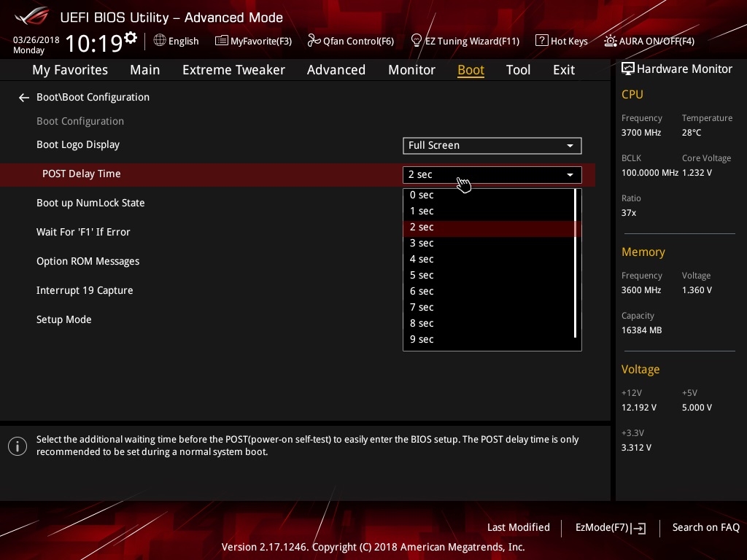Open Hot Keys question mark icon
The image size is (747, 560).
[x=542, y=41]
